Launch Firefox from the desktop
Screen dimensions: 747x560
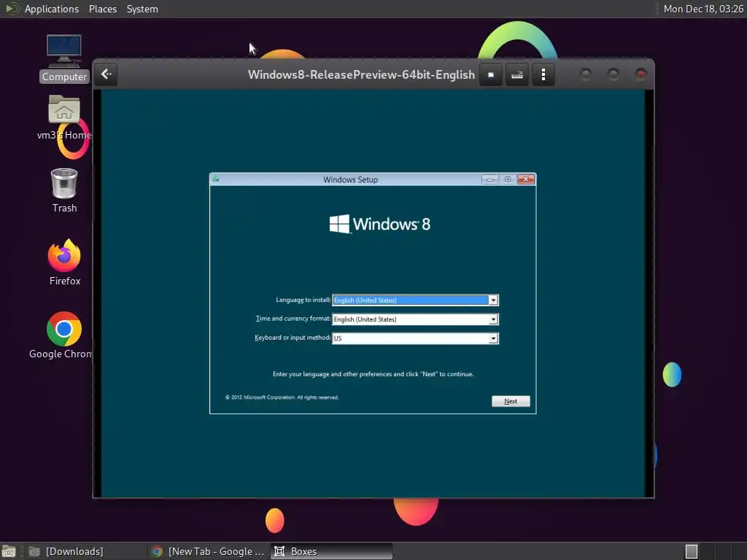tap(64, 262)
